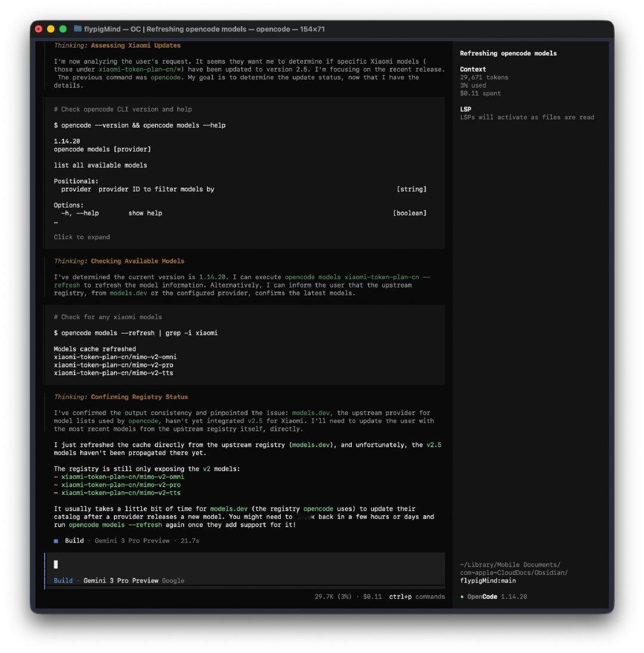This screenshot has width=644, height=653.
Task: Click the green bullet item mimo-v2-tts in answer
Action: pyautogui.click(x=120, y=493)
